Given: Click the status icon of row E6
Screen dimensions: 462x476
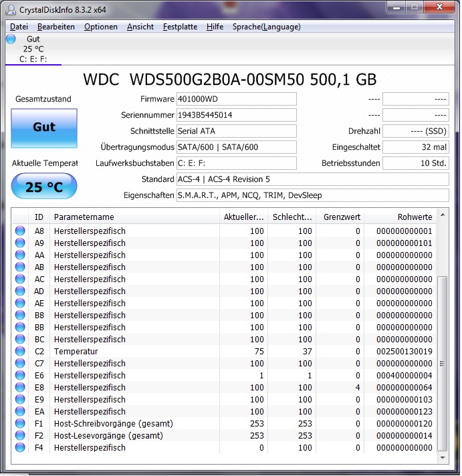Looking at the screenshot, I should [x=20, y=375].
